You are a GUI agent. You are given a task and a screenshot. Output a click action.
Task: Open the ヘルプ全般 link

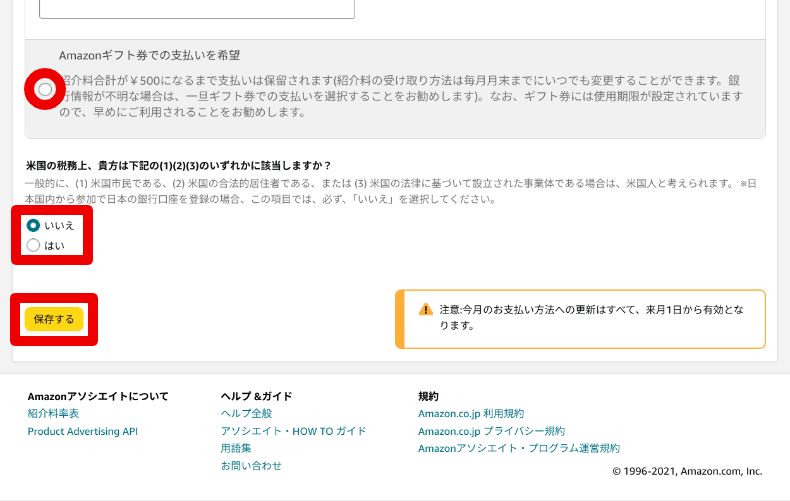(246, 413)
